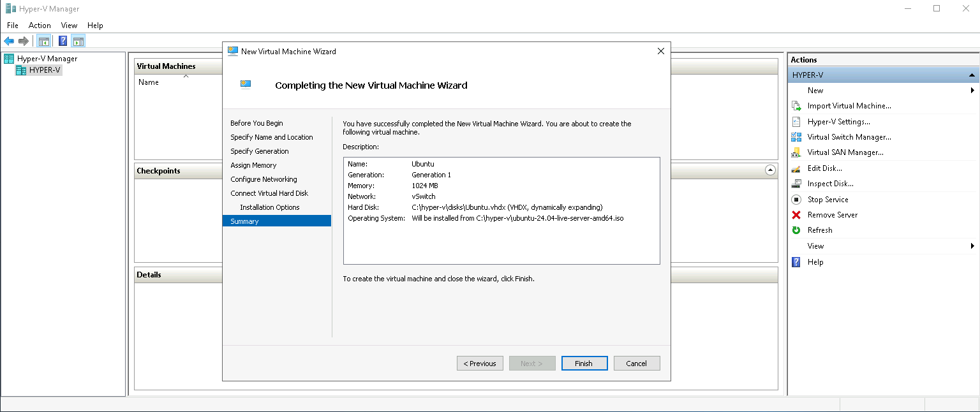Open Import Virtual Machine action
This screenshot has width=980, height=412.
[x=849, y=106]
